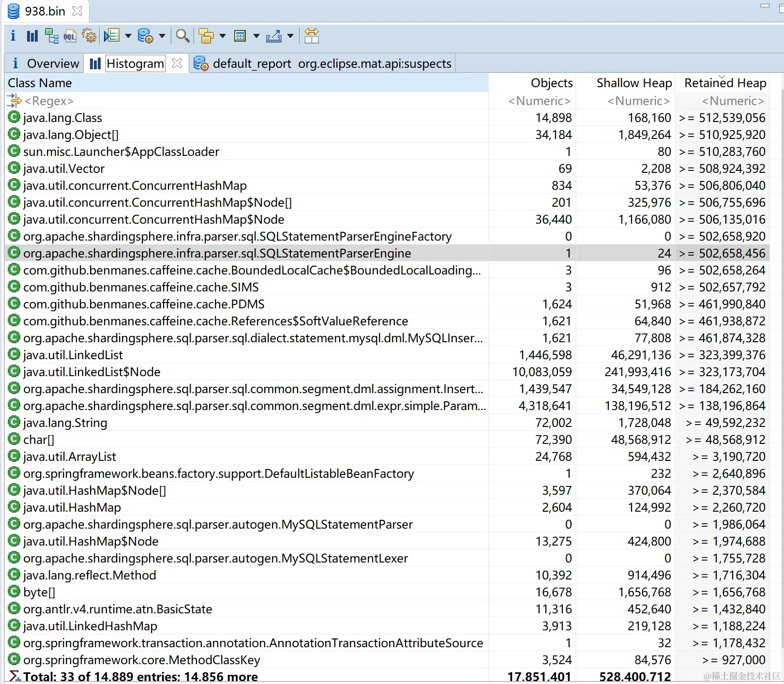Image resolution: width=784 pixels, height=684 pixels.
Task: Click the class icon beside java.util.ArrayList
Action: pyautogui.click(x=14, y=456)
